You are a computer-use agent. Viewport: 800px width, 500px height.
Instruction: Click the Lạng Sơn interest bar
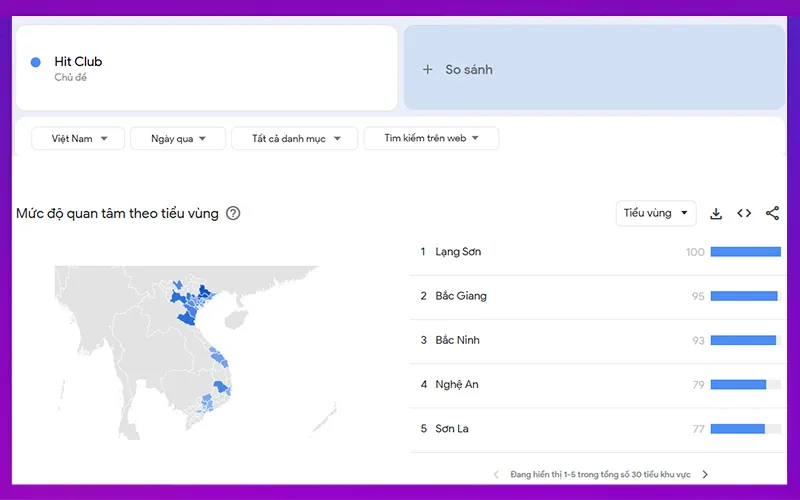[x=745, y=252]
